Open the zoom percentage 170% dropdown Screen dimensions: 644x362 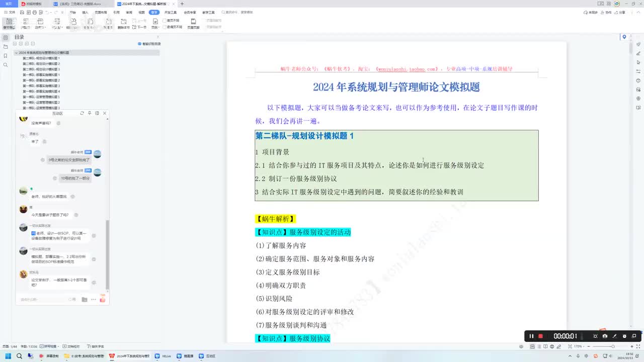pyautogui.click(x=579, y=346)
